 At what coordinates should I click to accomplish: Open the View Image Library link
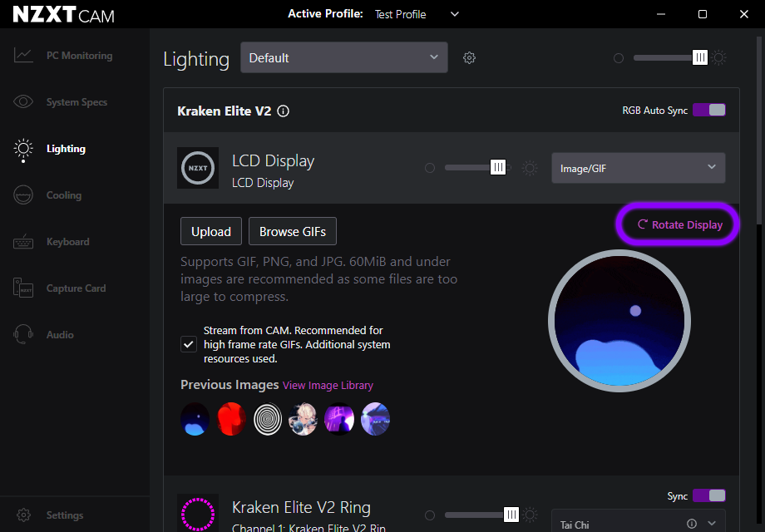328,386
